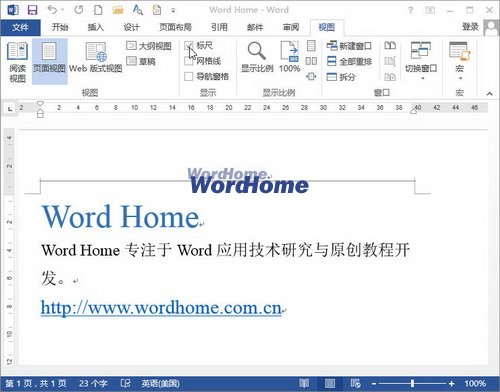The image size is (500, 392).
Task: Switch to the Design (设计) tab
Action: (x=131, y=27)
